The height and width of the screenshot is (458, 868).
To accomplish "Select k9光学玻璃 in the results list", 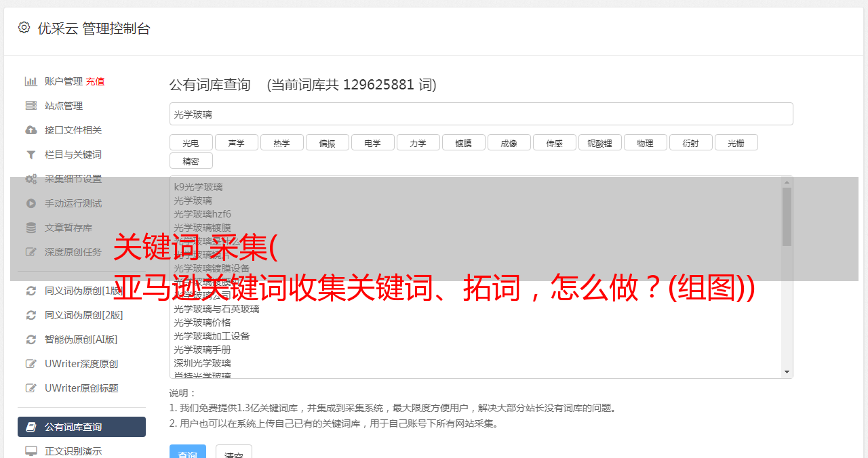I will (198, 187).
